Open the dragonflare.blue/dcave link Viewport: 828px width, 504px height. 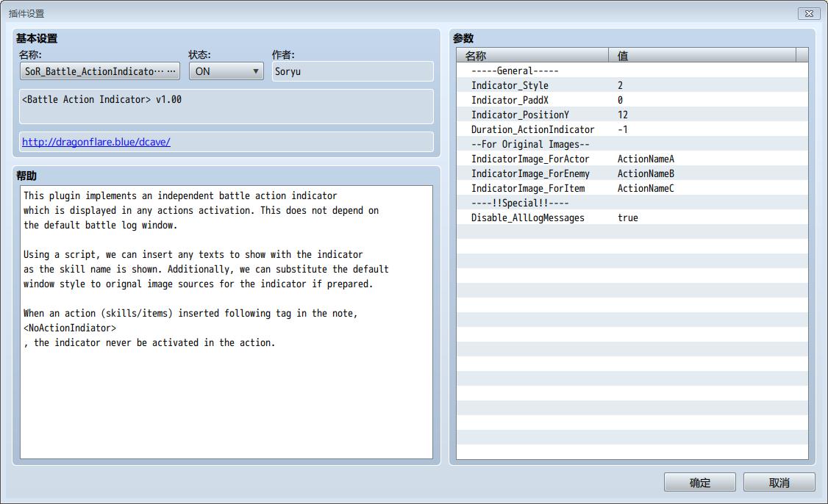[96, 142]
